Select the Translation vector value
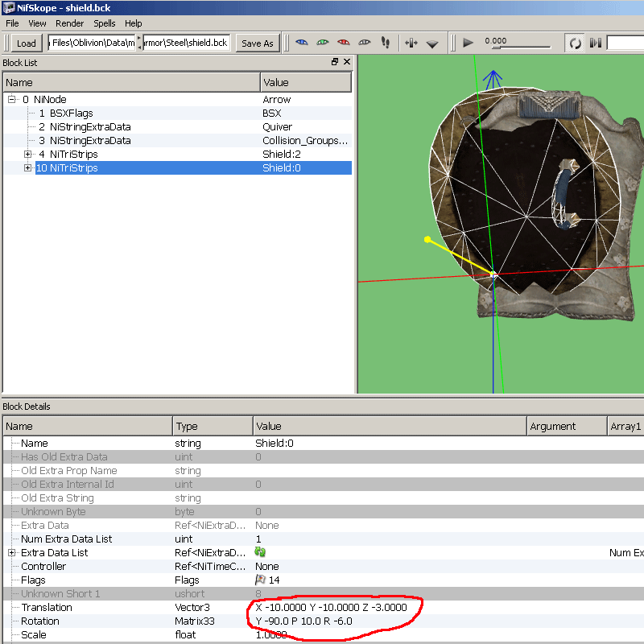 (331, 607)
